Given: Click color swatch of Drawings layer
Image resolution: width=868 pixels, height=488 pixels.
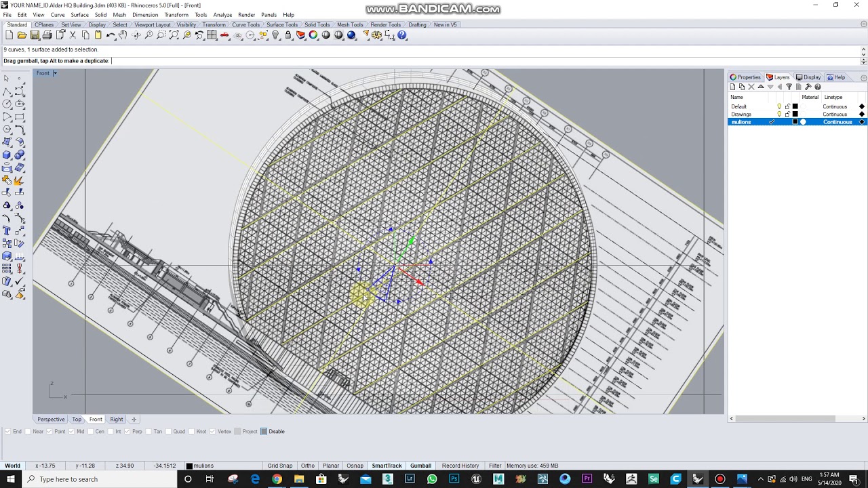Looking at the screenshot, I should pyautogui.click(x=795, y=114).
